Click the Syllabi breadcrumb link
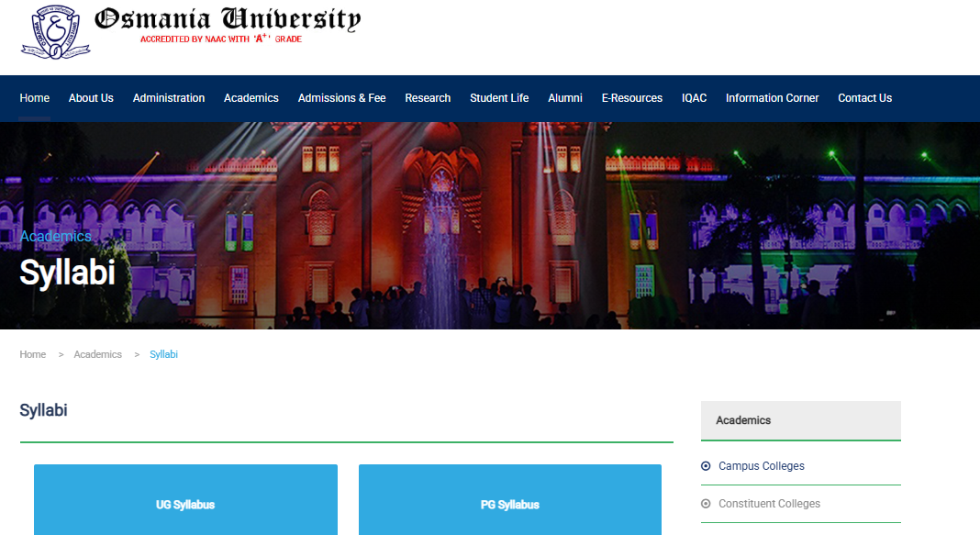Screen dimensions: 980x535 163,354
